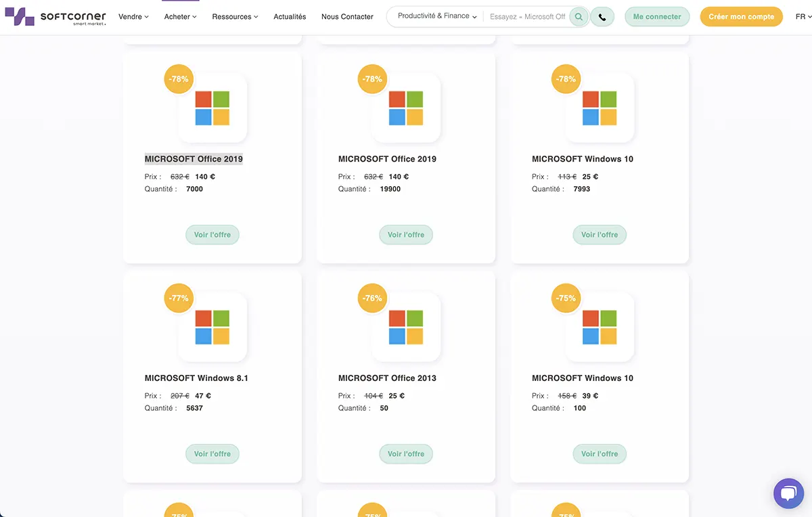
Task: Focus the search field "Essayez « Microsoft Off"
Action: click(x=527, y=17)
